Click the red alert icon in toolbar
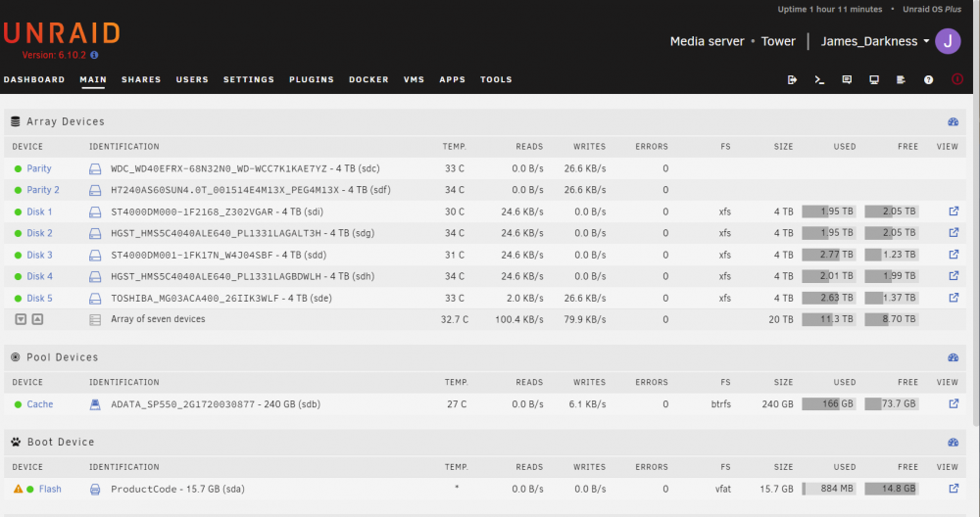Screen dimensions: 980x517 click(956, 79)
